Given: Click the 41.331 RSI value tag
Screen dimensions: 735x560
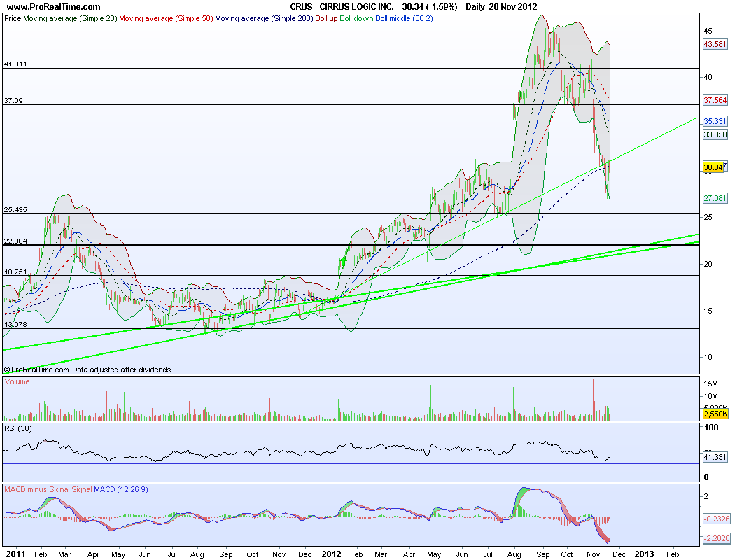Looking at the screenshot, I should (715, 457).
